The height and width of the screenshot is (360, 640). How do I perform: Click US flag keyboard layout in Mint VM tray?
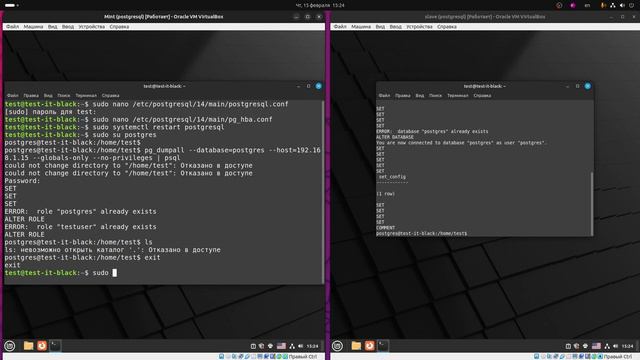(281, 346)
